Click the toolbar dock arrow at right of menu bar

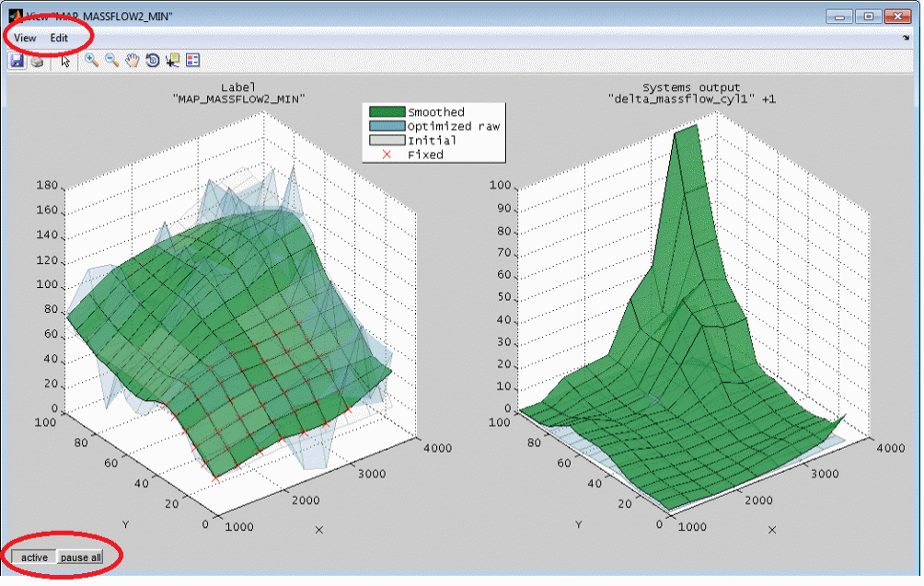click(x=906, y=38)
